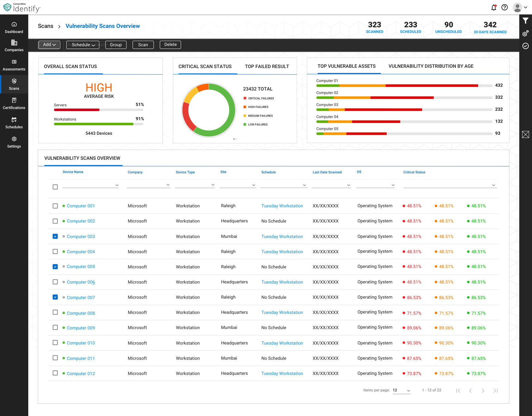The width and height of the screenshot is (532, 416).
Task: Toggle the select-all header checkbox
Action: coord(55,187)
